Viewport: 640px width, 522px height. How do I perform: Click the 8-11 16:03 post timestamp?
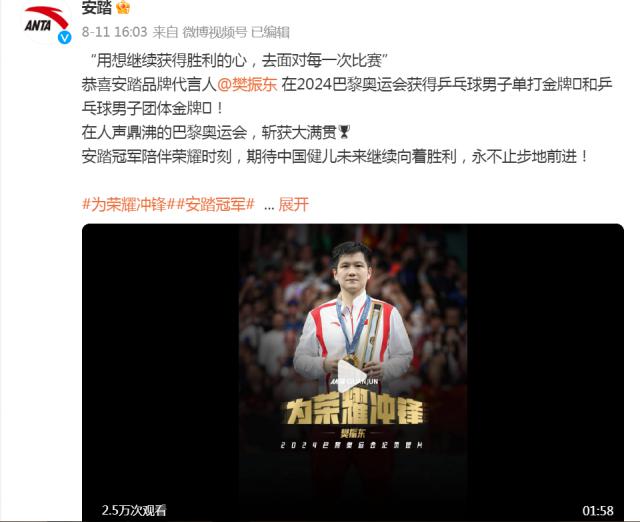(x=114, y=32)
